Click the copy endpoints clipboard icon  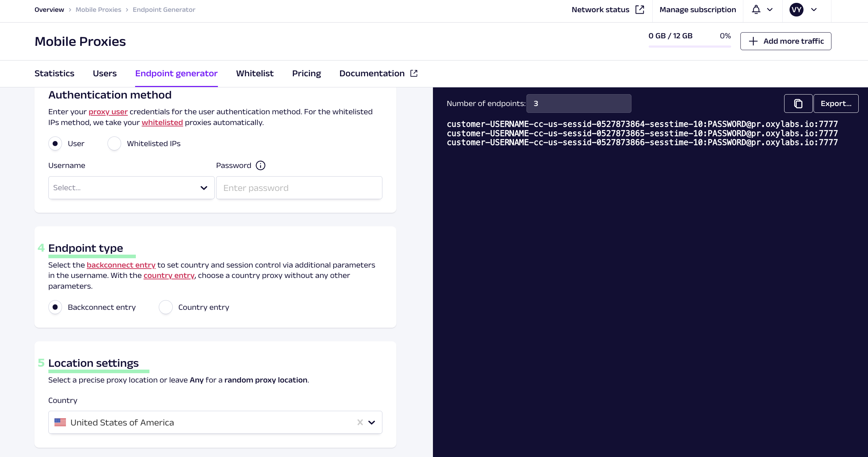[798, 104]
